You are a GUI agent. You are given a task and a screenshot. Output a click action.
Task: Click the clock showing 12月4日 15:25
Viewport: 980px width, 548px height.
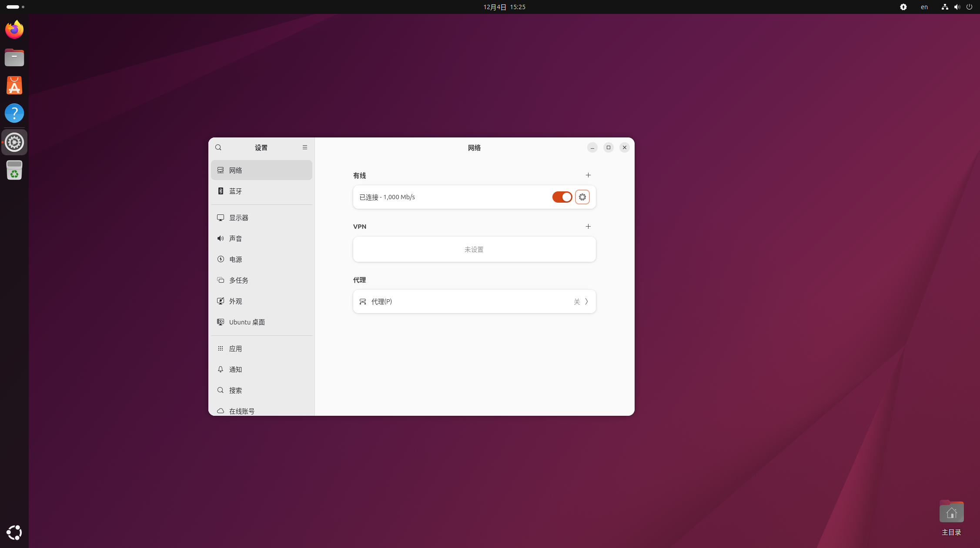pyautogui.click(x=504, y=7)
